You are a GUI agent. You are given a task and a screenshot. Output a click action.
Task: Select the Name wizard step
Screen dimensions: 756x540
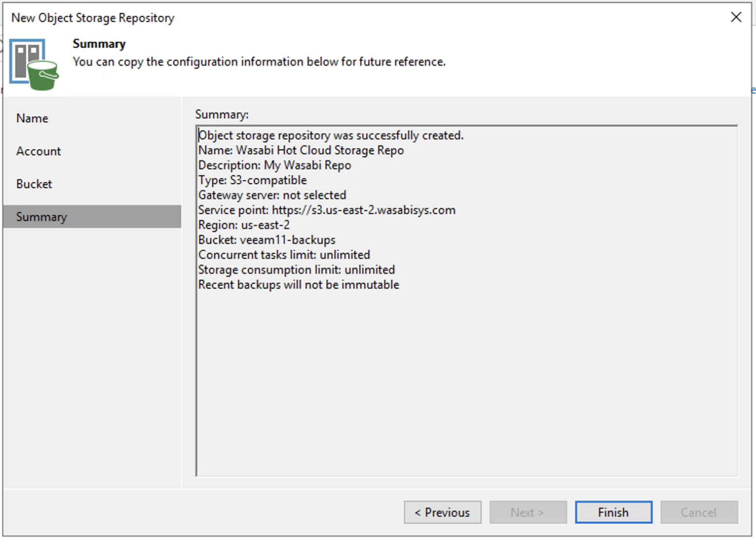click(92, 118)
